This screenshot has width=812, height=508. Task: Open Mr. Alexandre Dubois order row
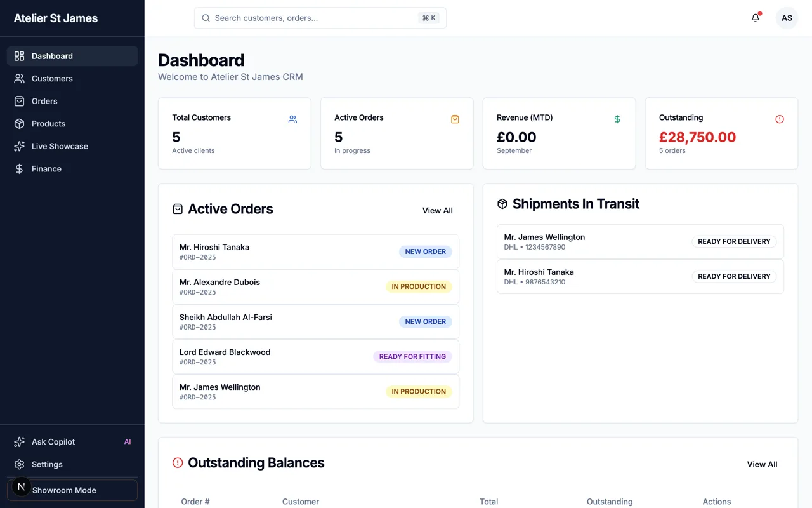(315, 287)
